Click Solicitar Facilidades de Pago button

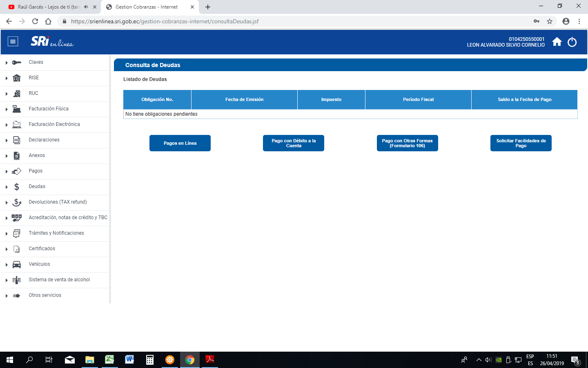tap(521, 143)
